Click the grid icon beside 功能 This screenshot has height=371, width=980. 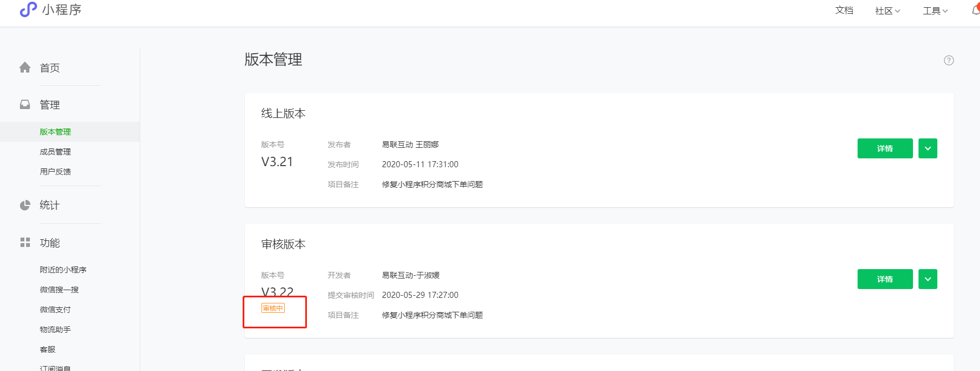(x=25, y=243)
